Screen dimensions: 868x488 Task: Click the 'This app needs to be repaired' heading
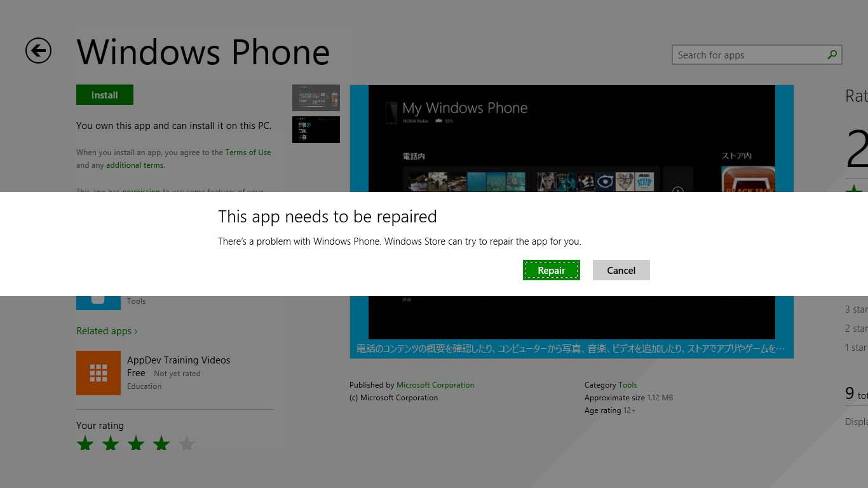(x=327, y=217)
